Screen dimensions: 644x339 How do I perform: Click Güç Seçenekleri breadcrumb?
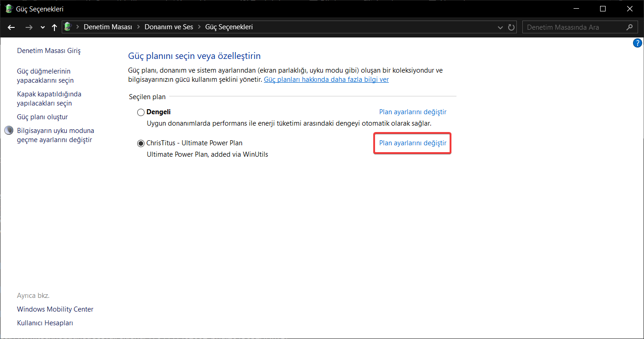point(229,27)
